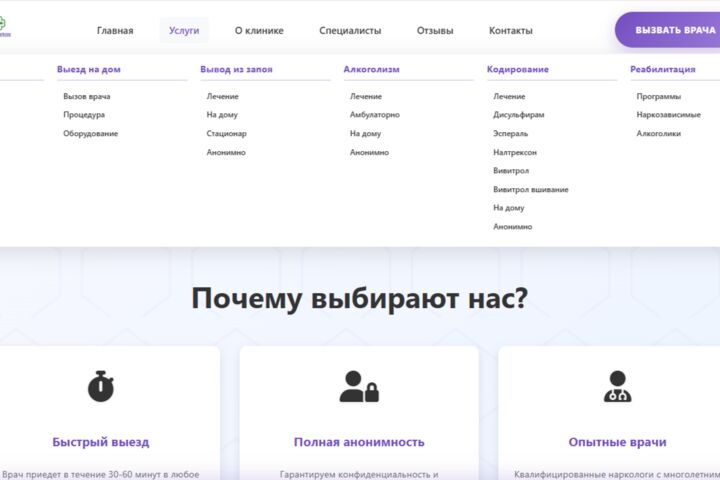Open the Отзывы menu item
Image resolution: width=720 pixels, height=480 pixels.
tap(435, 30)
